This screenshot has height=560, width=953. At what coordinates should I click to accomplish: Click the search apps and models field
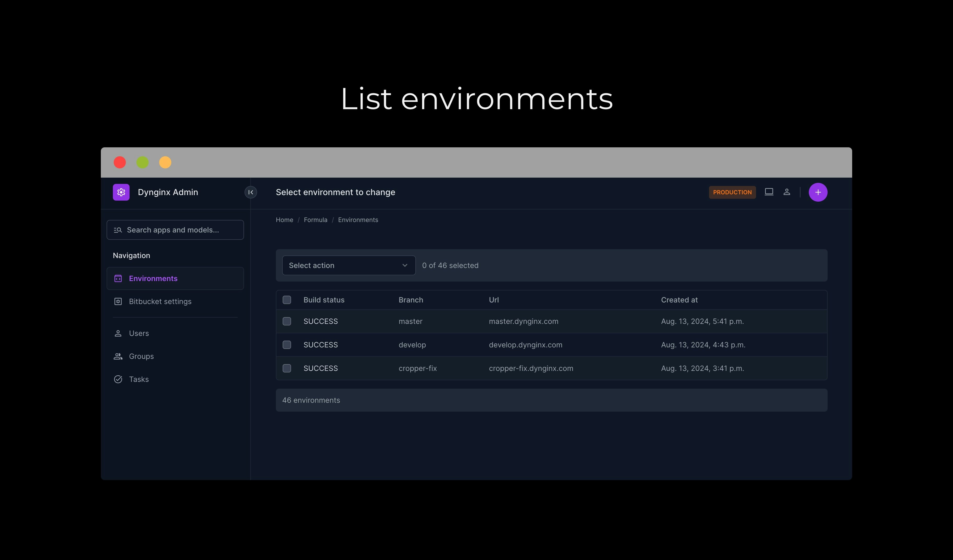[175, 230]
